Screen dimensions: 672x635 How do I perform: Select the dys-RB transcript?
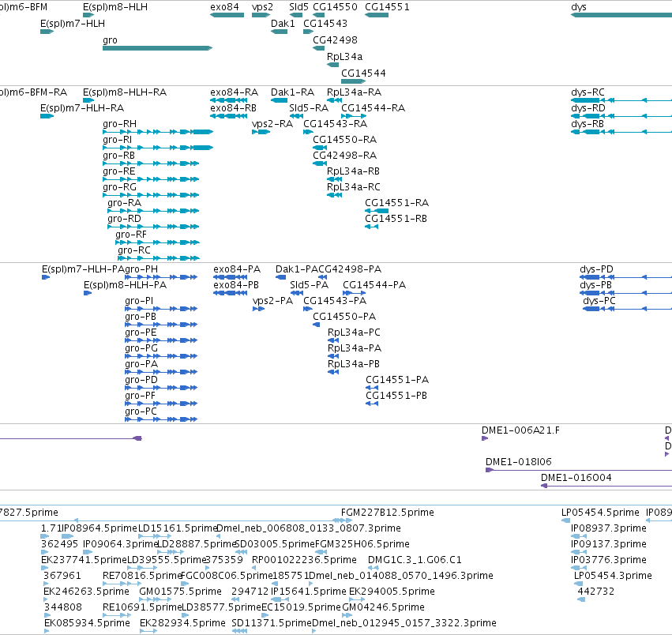621,132
